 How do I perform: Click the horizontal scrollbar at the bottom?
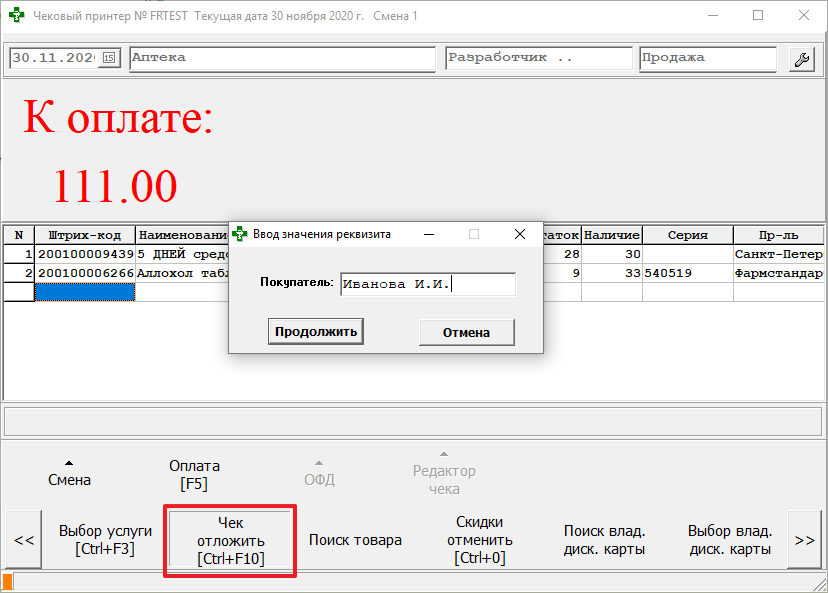(x=400, y=580)
